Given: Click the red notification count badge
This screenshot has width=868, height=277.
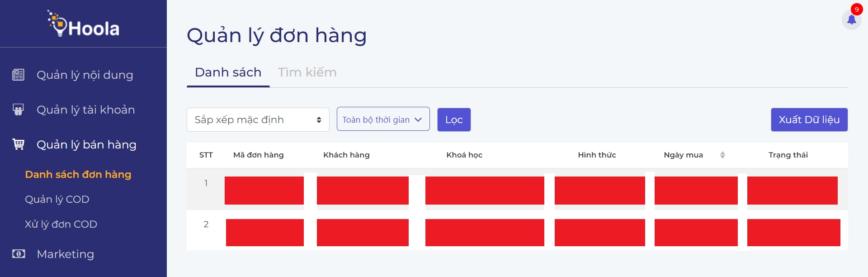Looking at the screenshot, I should [x=856, y=10].
